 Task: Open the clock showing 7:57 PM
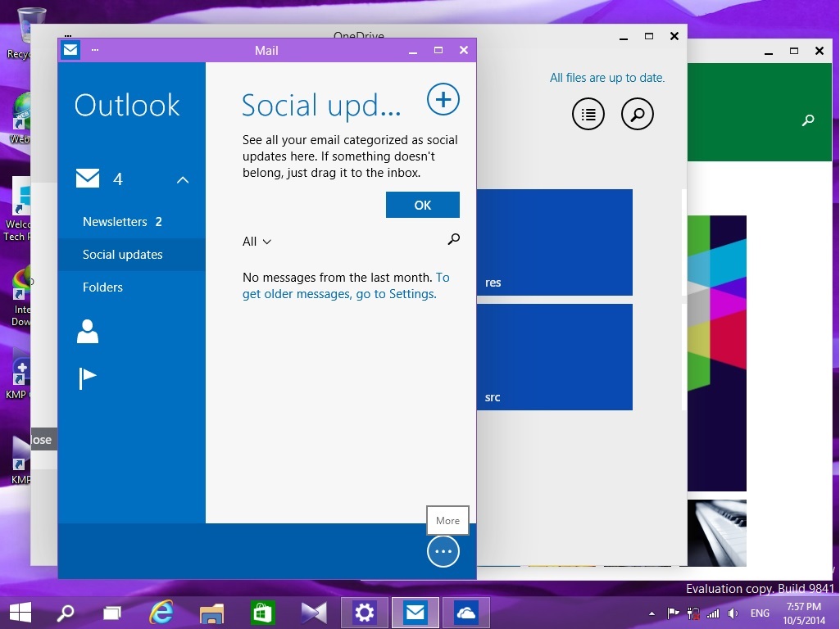point(804,613)
